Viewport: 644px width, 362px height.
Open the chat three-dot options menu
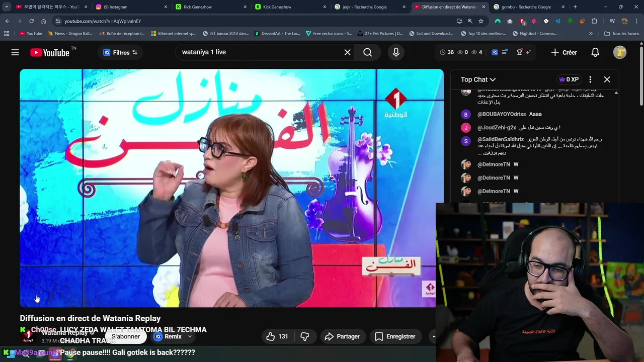pos(590,79)
